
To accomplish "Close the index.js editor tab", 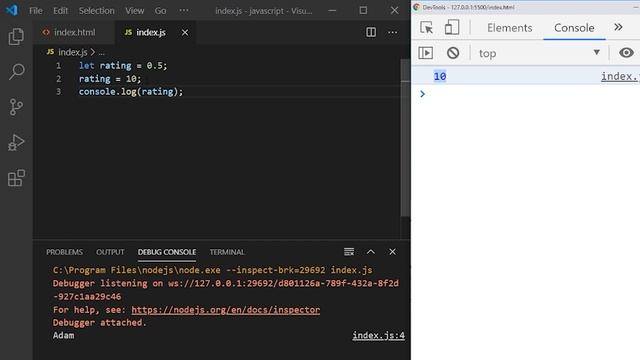I will [185, 32].
